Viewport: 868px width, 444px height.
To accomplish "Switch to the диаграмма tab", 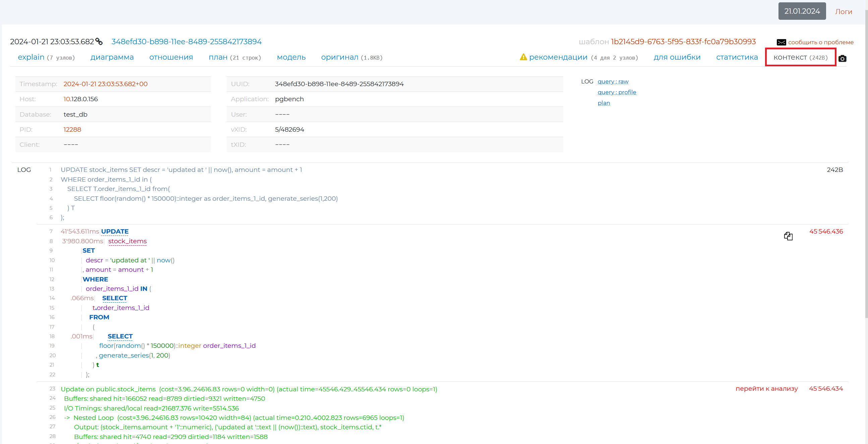I will [x=112, y=57].
